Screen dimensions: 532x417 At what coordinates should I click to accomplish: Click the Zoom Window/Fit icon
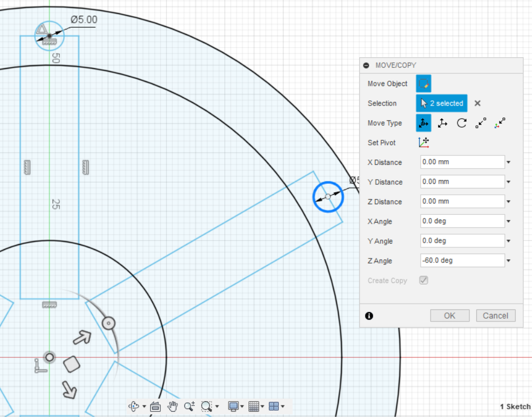[x=206, y=406]
